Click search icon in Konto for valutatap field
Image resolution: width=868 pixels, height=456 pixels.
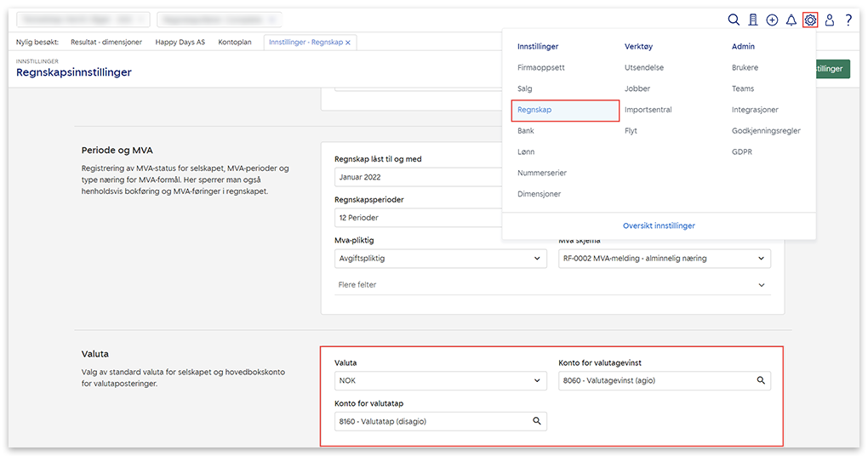click(x=537, y=421)
